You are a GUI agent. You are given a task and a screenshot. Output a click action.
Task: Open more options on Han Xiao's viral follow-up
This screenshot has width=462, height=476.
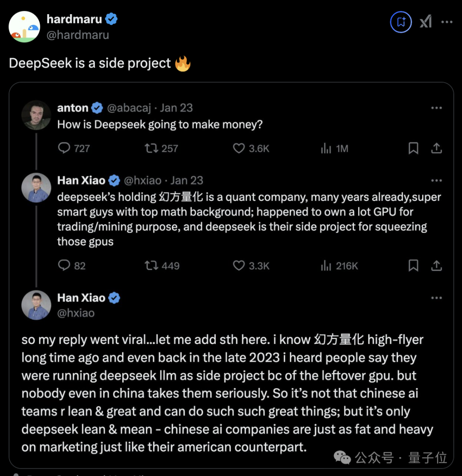click(x=436, y=298)
